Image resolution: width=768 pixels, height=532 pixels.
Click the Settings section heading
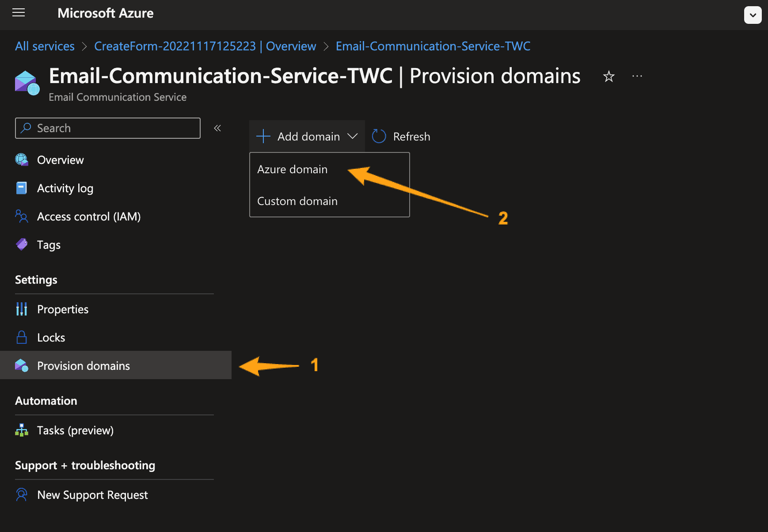pos(36,280)
